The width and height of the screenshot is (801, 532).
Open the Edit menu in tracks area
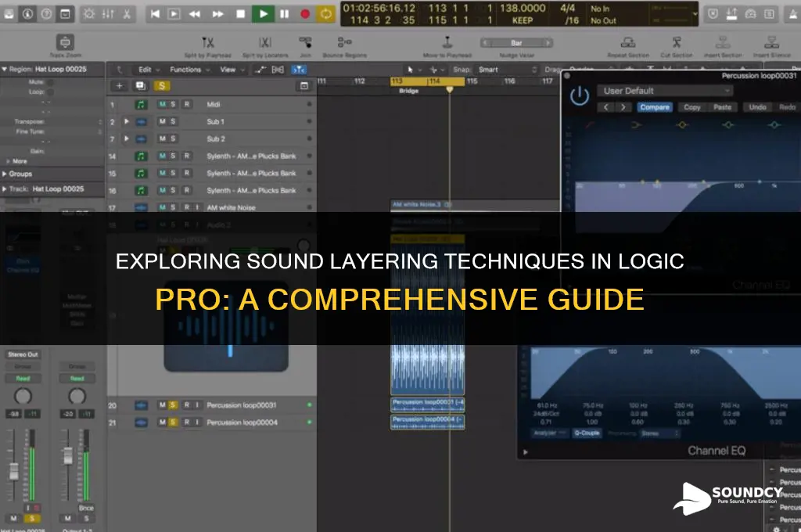(x=149, y=70)
